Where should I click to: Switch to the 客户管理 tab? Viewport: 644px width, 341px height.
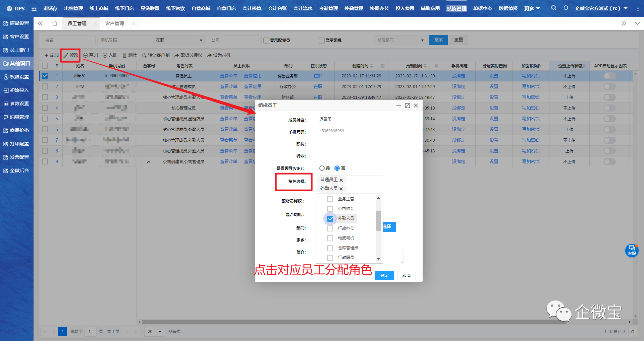[x=115, y=23]
